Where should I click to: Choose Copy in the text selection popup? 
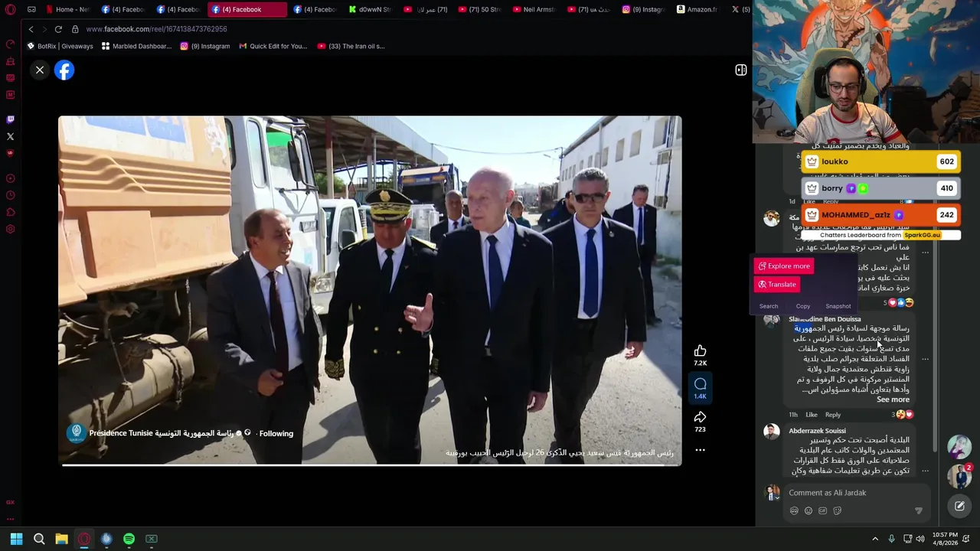[803, 306]
